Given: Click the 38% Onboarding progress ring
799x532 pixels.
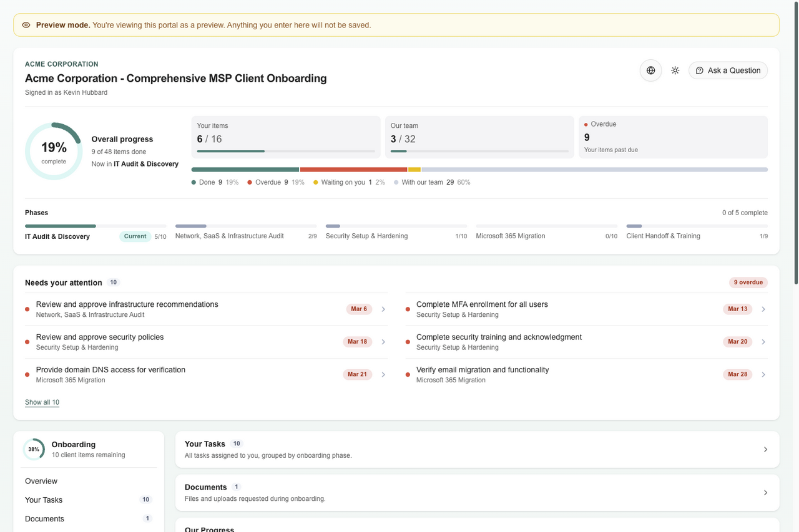Looking at the screenshot, I should [x=34, y=449].
